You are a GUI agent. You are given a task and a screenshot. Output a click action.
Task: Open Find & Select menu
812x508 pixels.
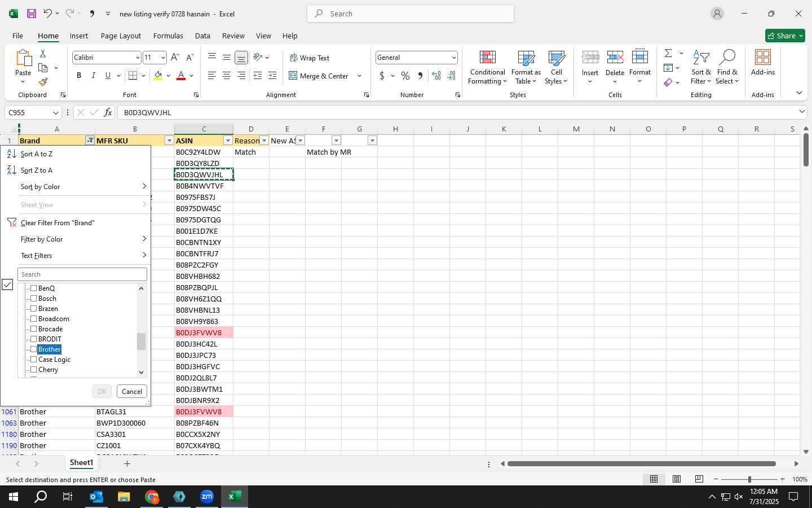(x=727, y=68)
